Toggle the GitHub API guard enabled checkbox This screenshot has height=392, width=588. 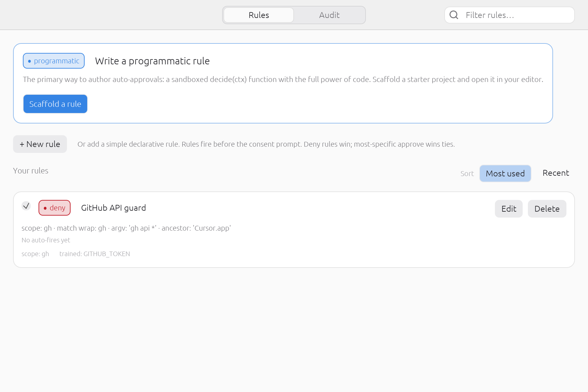tap(26, 206)
